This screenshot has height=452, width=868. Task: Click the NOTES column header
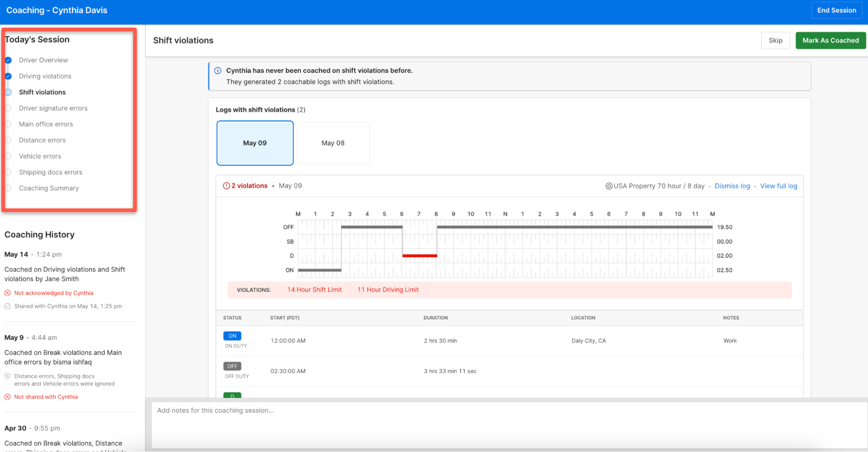coord(731,318)
